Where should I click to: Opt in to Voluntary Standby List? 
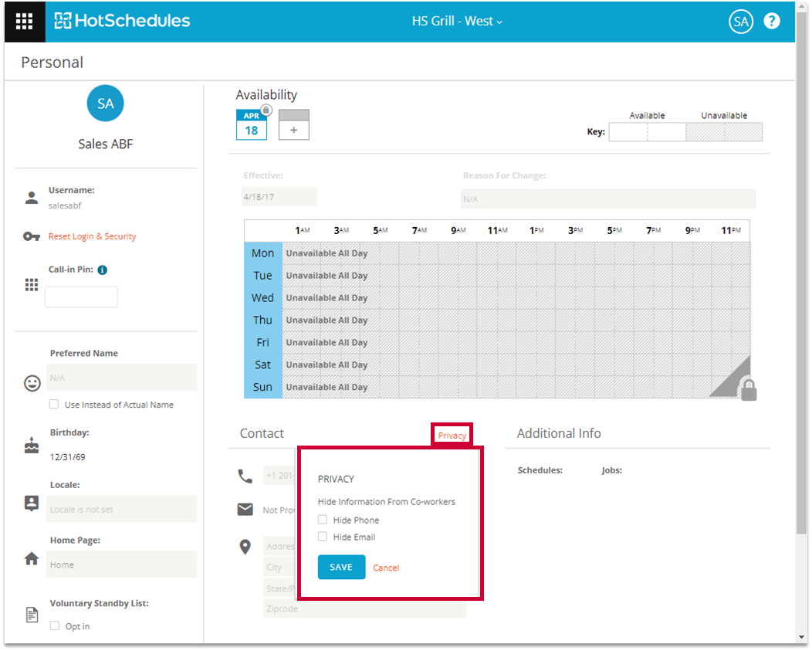(x=55, y=626)
